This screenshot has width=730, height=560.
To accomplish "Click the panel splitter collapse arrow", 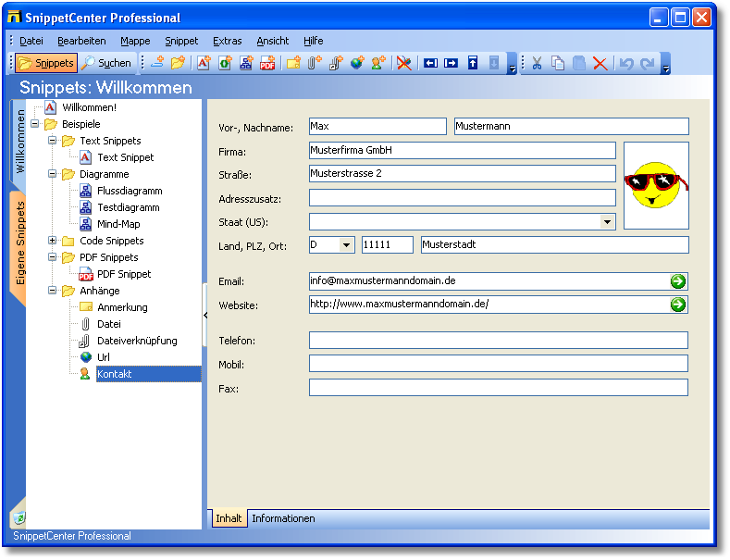I will tap(204, 315).
